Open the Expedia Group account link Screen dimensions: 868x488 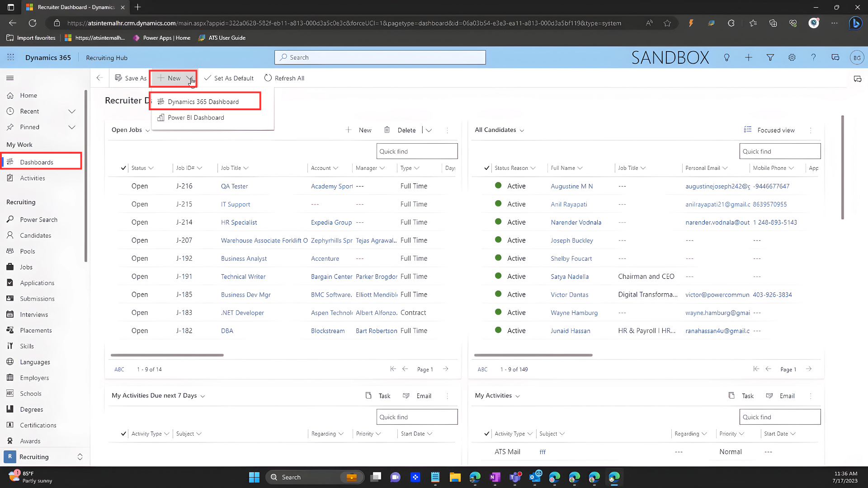[x=331, y=222]
